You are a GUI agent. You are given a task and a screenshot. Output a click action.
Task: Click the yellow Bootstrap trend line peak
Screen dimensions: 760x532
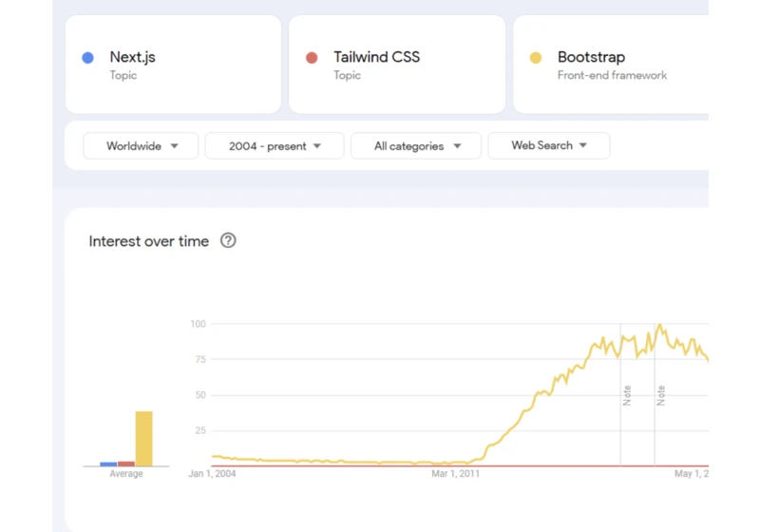click(659, 325)
